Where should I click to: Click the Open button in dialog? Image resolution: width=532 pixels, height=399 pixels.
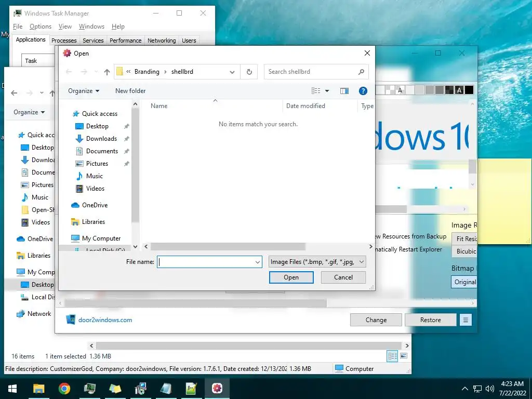pyautogui.click(x=291, y=277)
